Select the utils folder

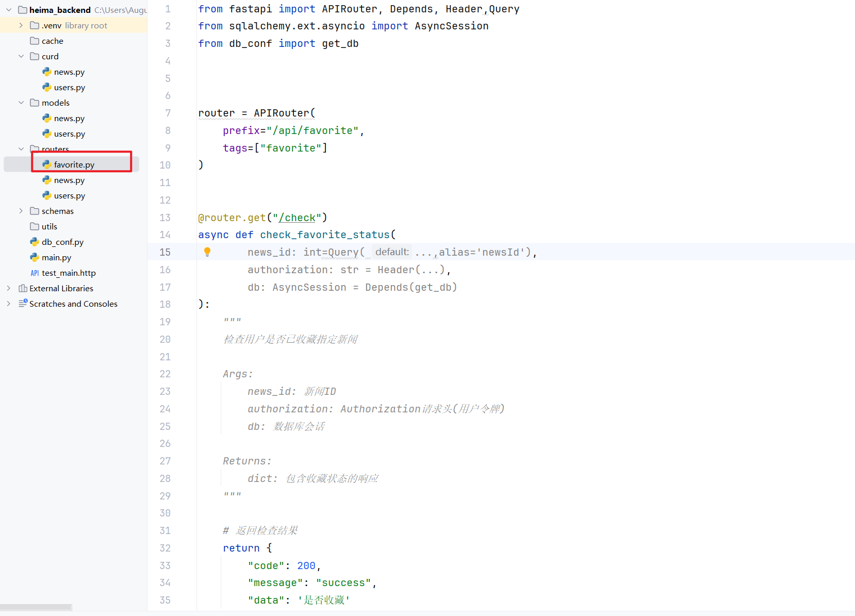(x=49, y=226)
